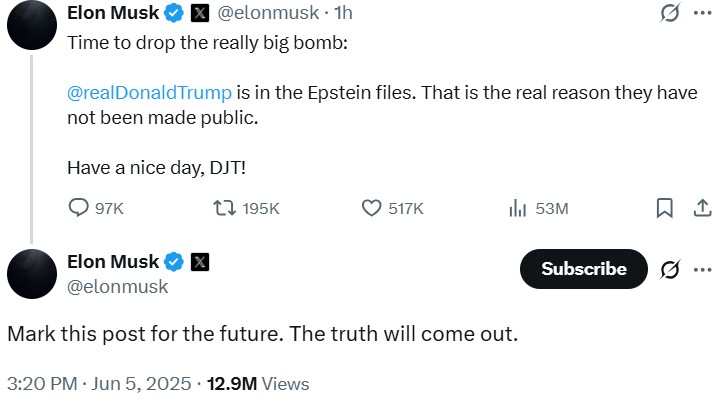Bookmark the top Elon Musk post

click(664, 208)
